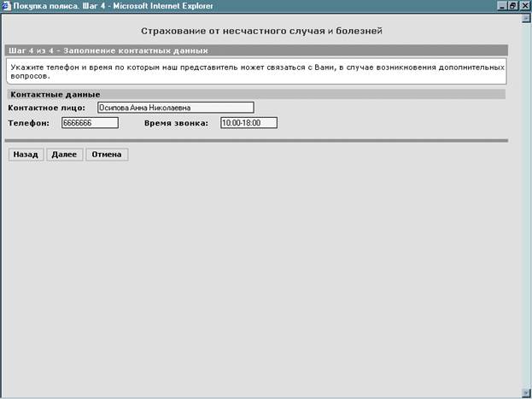This screenshot has height=399, width=532.
Task: Close the Покупка полиса window
Action: [525, 6]
